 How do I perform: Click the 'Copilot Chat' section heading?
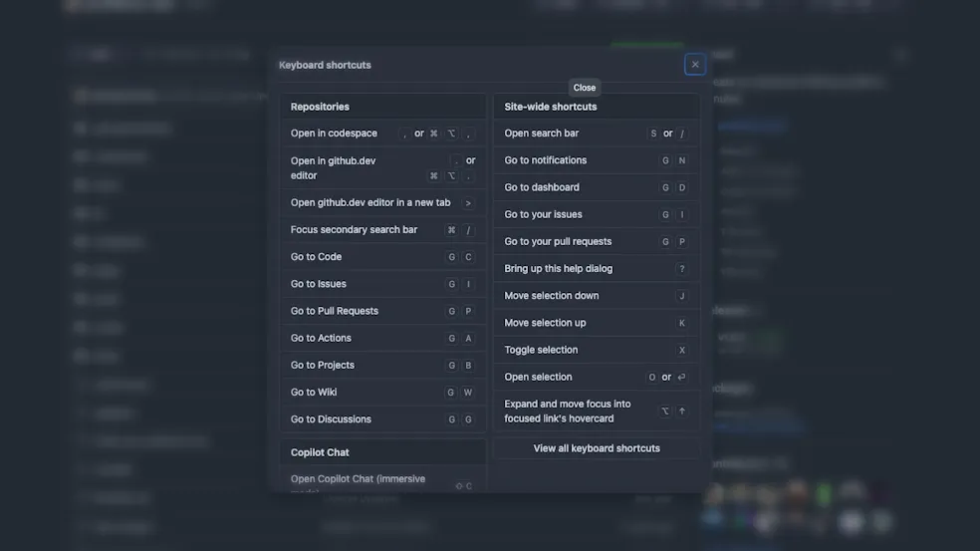(x=320, y=452)
